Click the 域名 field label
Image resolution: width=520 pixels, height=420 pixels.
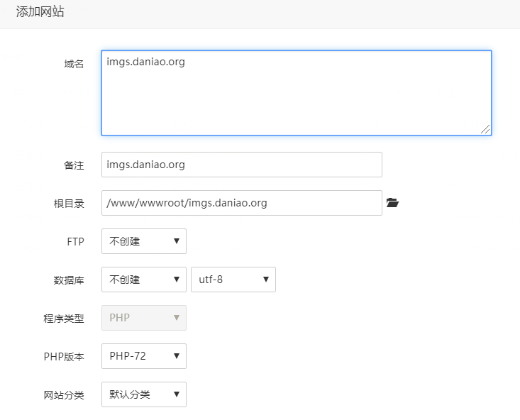coord(74,64)
